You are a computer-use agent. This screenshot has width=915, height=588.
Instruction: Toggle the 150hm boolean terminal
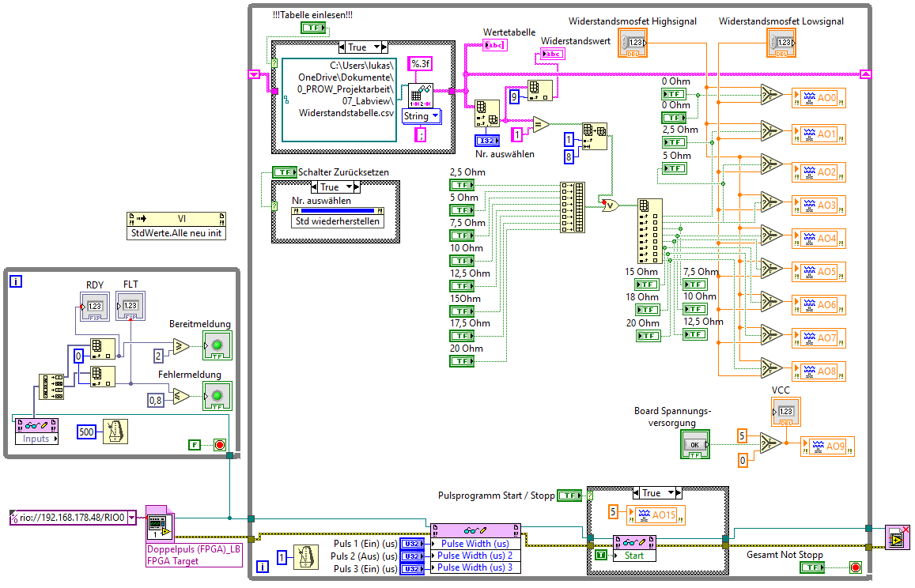[462, 311]
